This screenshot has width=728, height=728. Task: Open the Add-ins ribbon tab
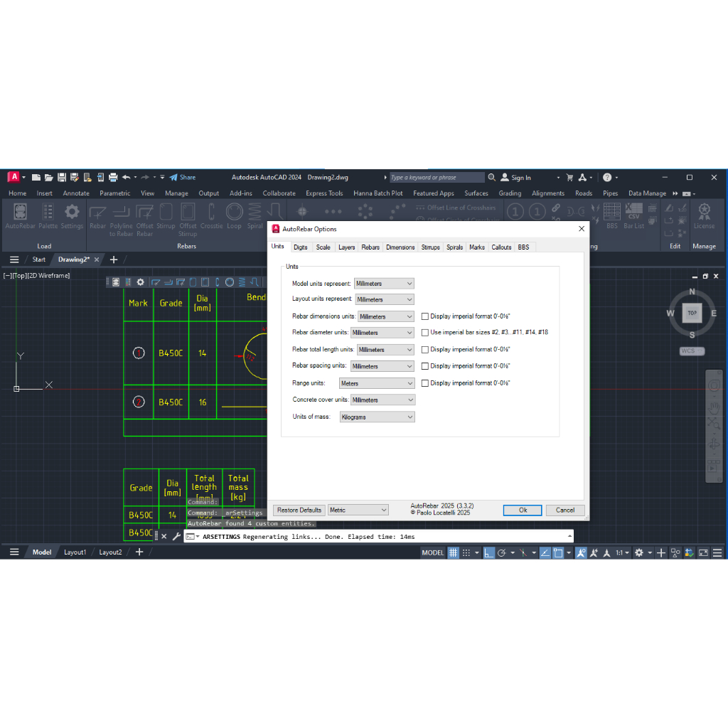(x=240, y=193)
